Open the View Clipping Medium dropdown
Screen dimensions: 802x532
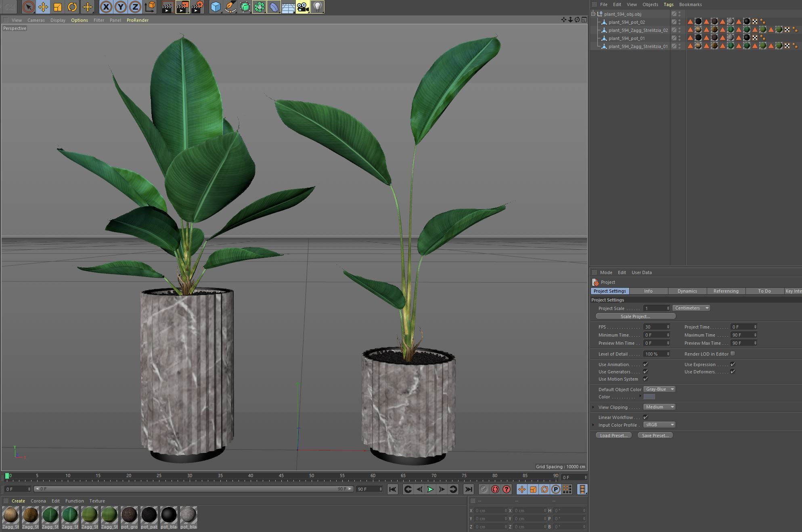pos(659,407)
